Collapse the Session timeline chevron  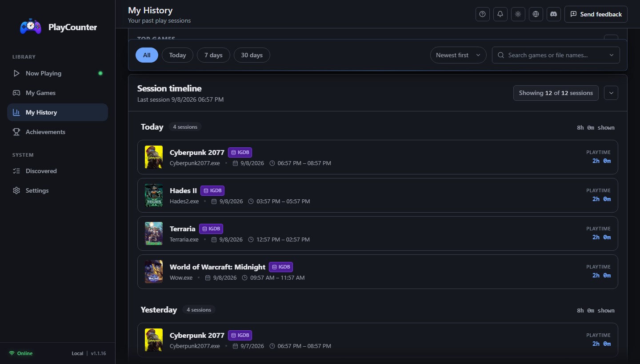(611, 93)
